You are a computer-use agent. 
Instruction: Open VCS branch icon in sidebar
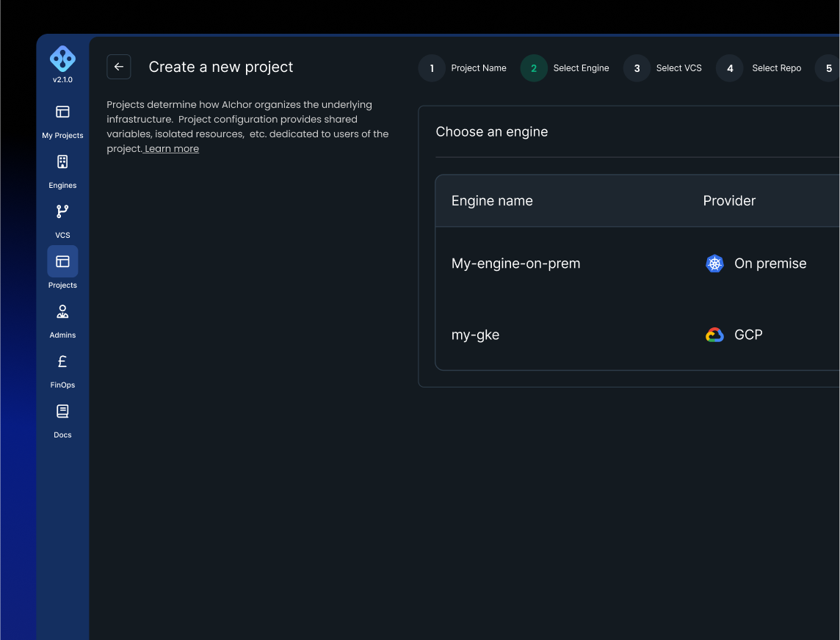click(62, 211)
